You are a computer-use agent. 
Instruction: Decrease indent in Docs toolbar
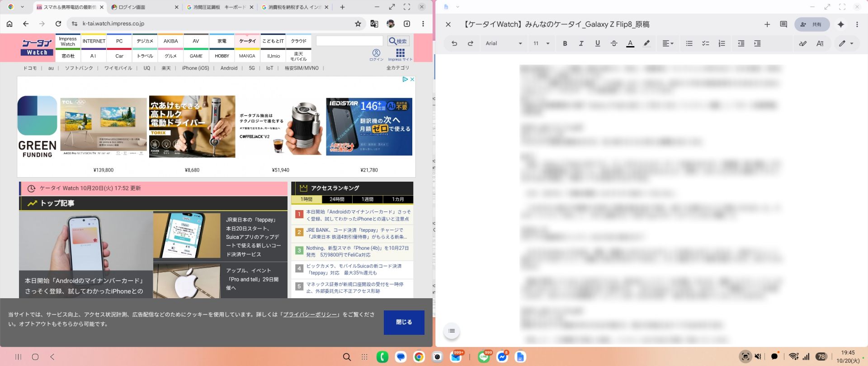[741, 43]
